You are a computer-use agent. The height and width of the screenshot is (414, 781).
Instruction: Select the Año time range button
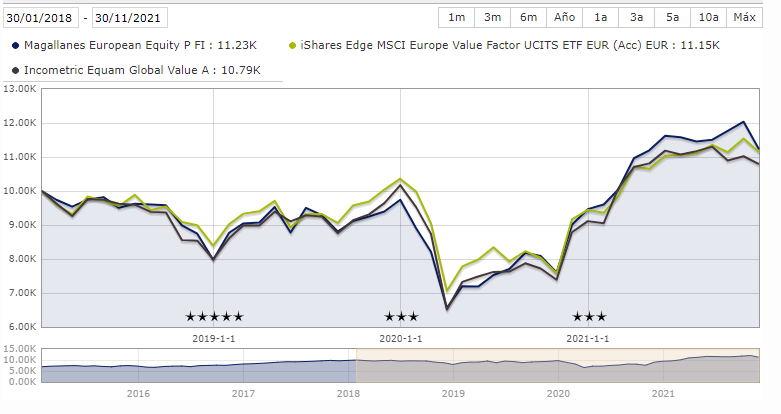(x=564, y=17)
